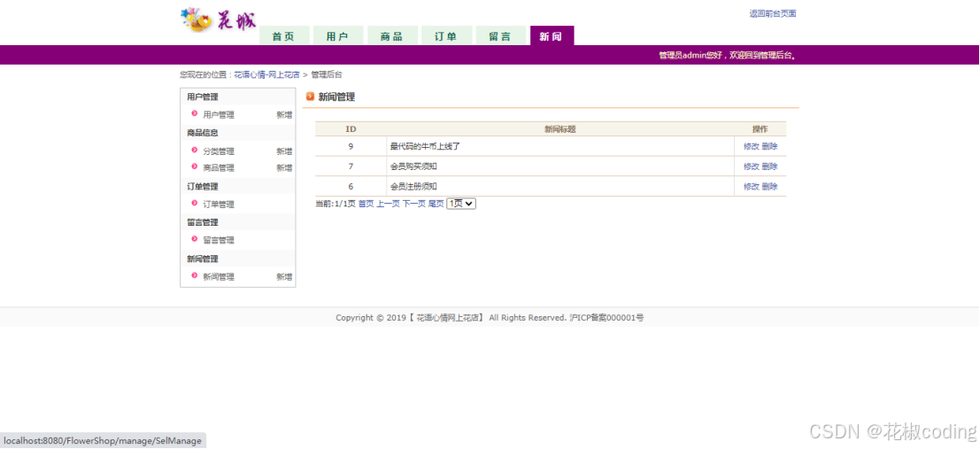Click 修改 for news ID 9
Image resolution: width=980 pixels, height=449 pixels.
tap(752, 146)
